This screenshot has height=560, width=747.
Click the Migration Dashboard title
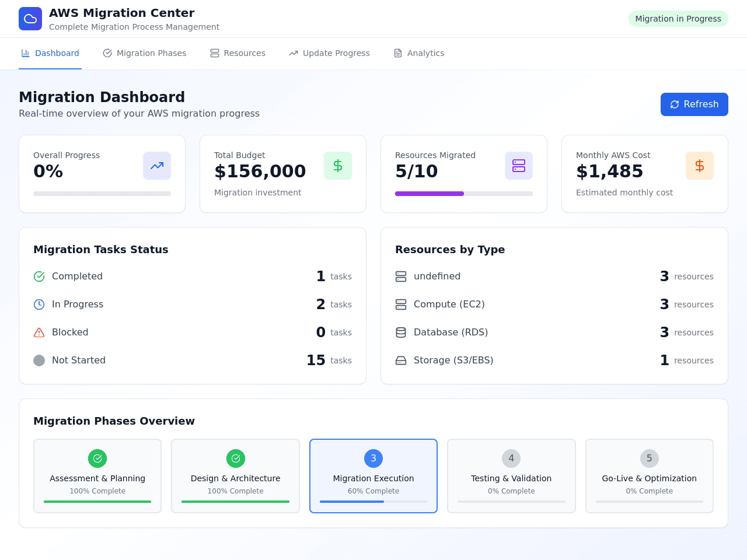coord(102,97)
